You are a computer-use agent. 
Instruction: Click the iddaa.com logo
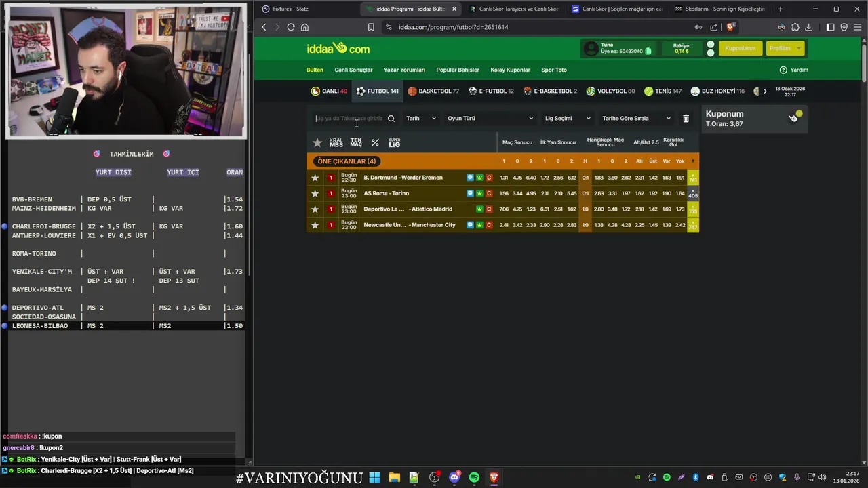click(338, 49)
